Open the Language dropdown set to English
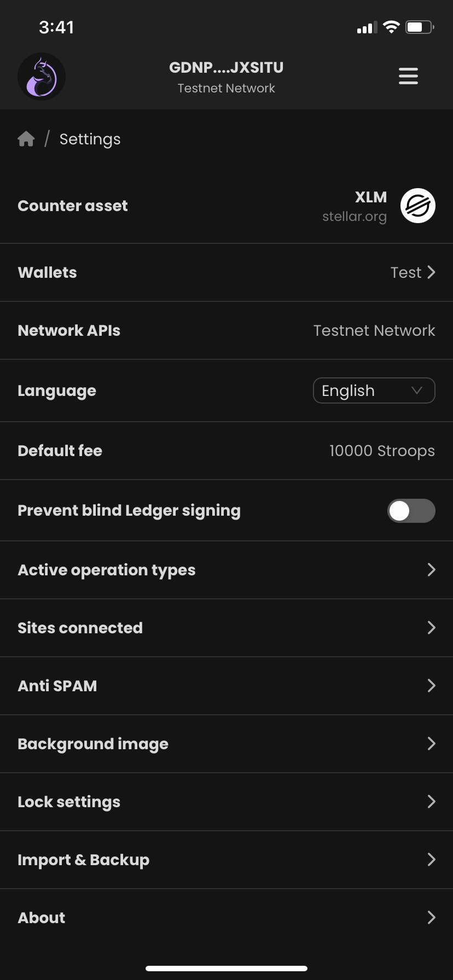Viewport: 453px width, 980px height. 374,390
